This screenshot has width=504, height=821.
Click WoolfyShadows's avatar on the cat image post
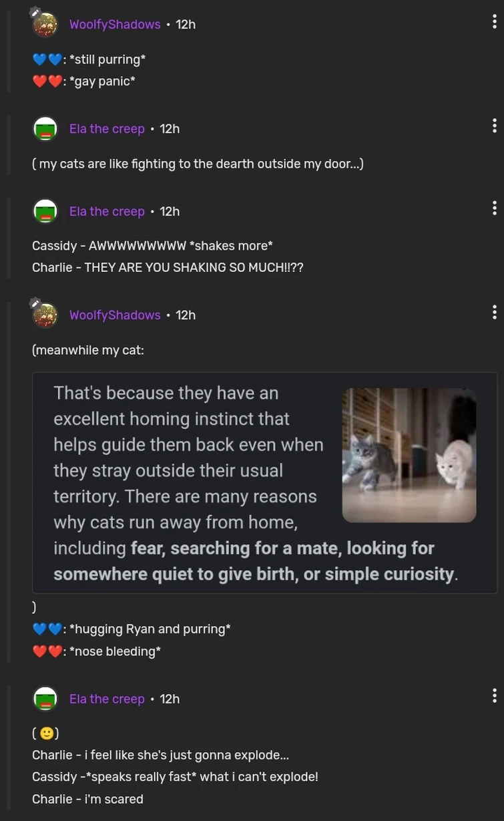tap(45, 313)
